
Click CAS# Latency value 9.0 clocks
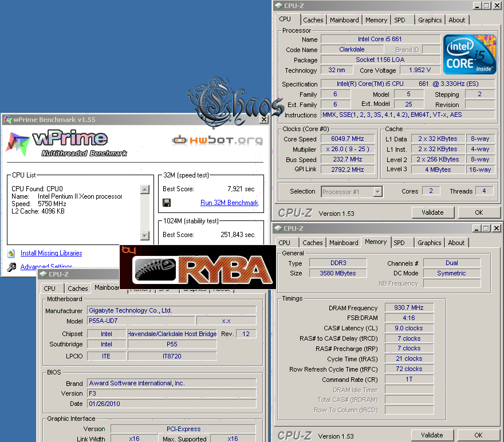point(409,328)
